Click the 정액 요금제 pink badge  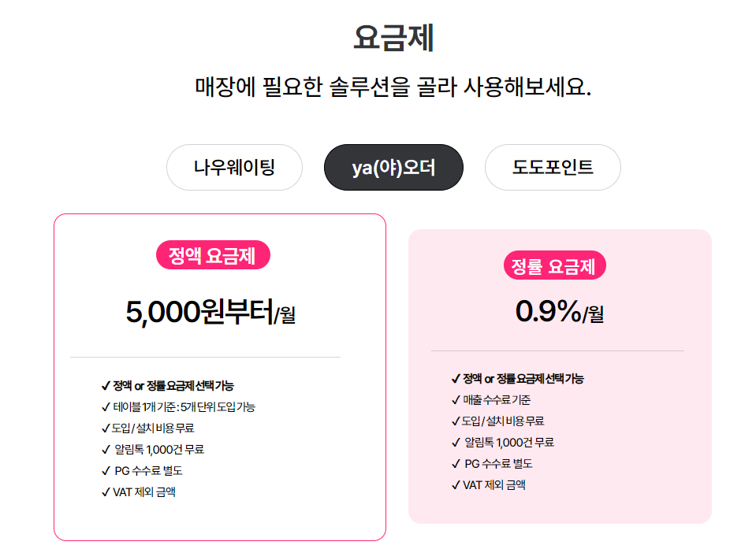tap(213, 254)
